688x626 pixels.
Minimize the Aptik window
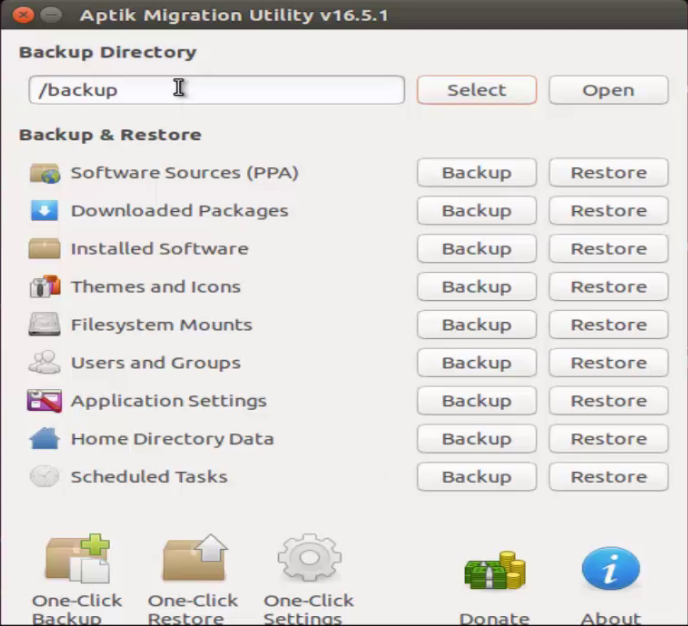point(51,15)
